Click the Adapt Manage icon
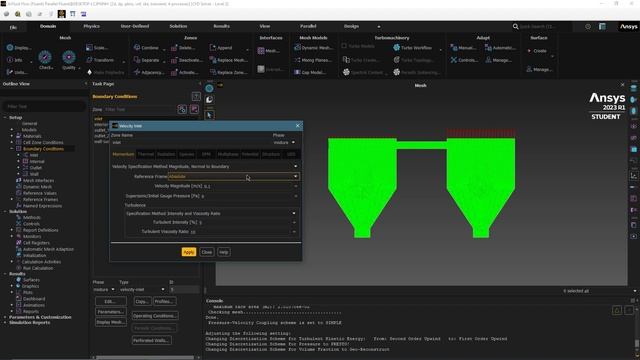640x360 pixels. 488,60
